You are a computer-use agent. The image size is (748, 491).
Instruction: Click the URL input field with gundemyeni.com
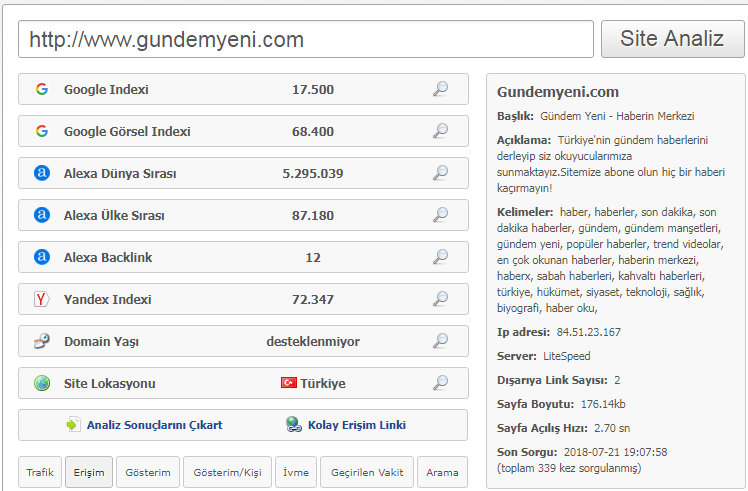click(x=306, y=39)
